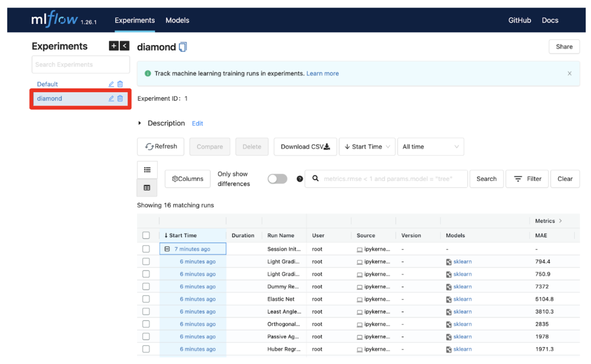Collapse the 7 minutes ago parent run
The width and height of the screenshot is (591, 364).
pyautogui.click(x=167, y=249)
